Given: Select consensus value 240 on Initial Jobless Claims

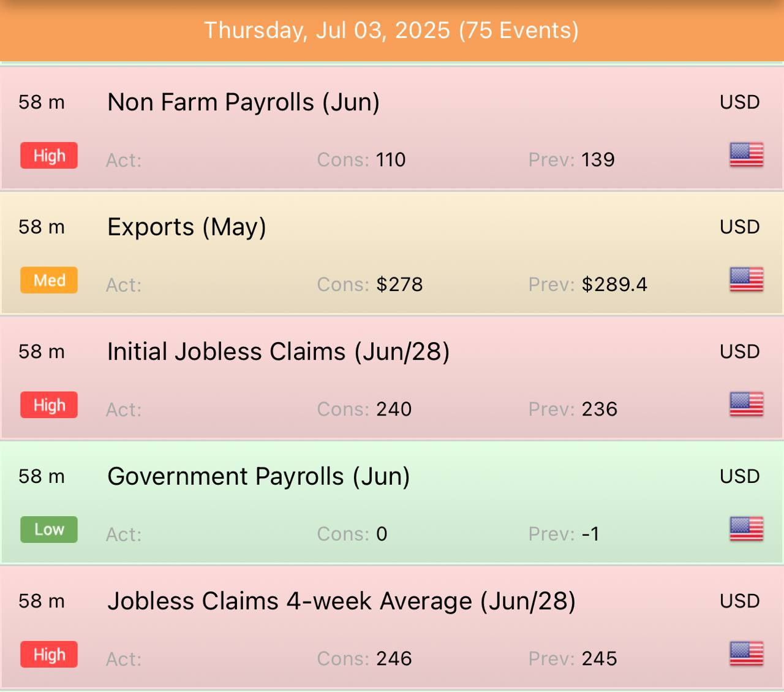Looking at the screenshot, I should [394, 409].
